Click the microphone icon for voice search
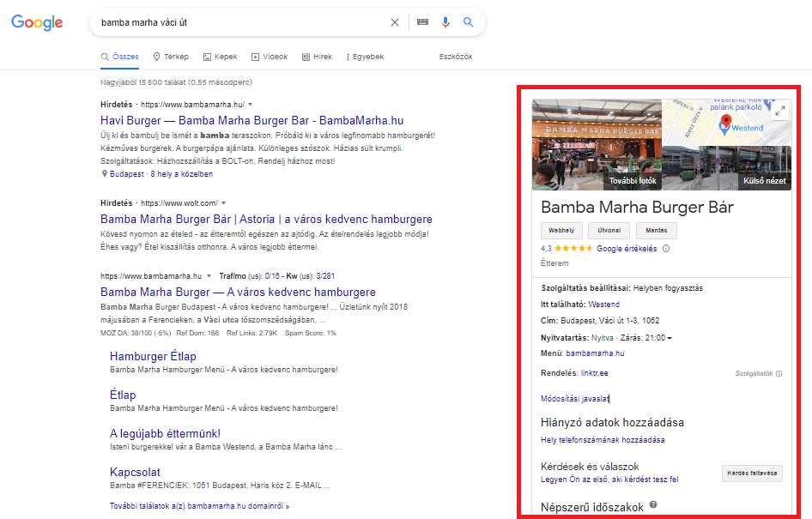812x519 pixels. pyautogui.click(x=445, y=22)
